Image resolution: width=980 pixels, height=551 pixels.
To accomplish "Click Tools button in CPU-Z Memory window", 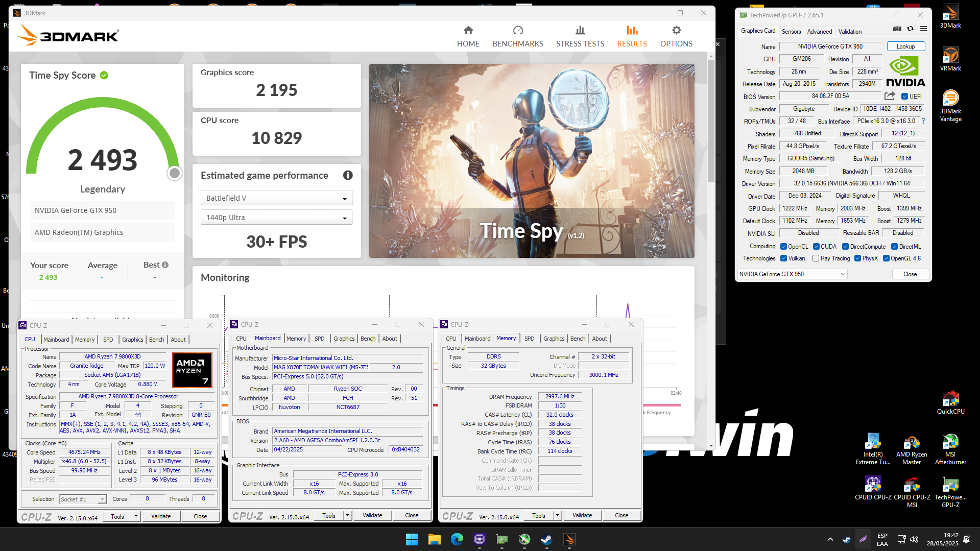I will pyautogui.click(x=538, y=515).
